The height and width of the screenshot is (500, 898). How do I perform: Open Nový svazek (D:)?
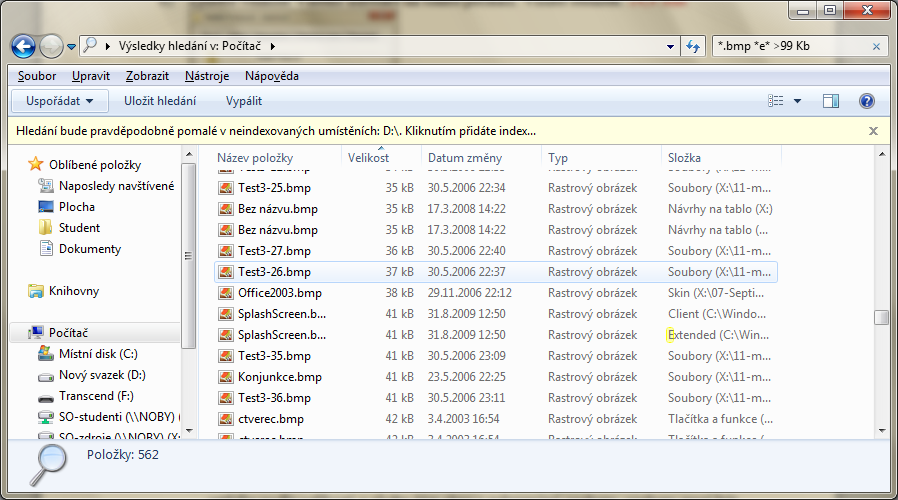(x=102, y=375)
